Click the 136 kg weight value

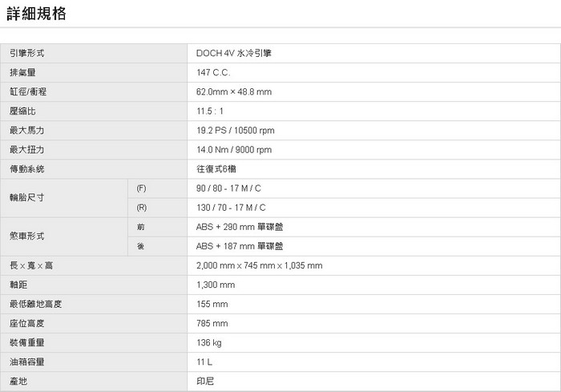(209, 343)
